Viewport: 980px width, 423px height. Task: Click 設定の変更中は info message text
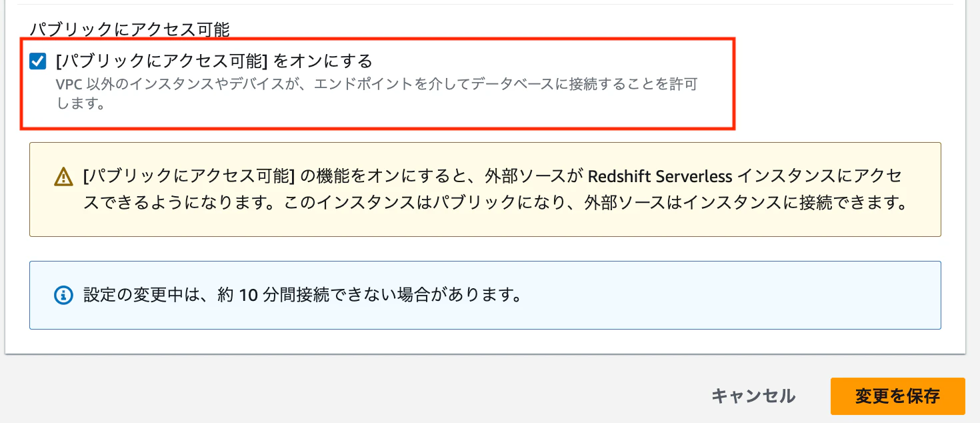pos(302,295)
